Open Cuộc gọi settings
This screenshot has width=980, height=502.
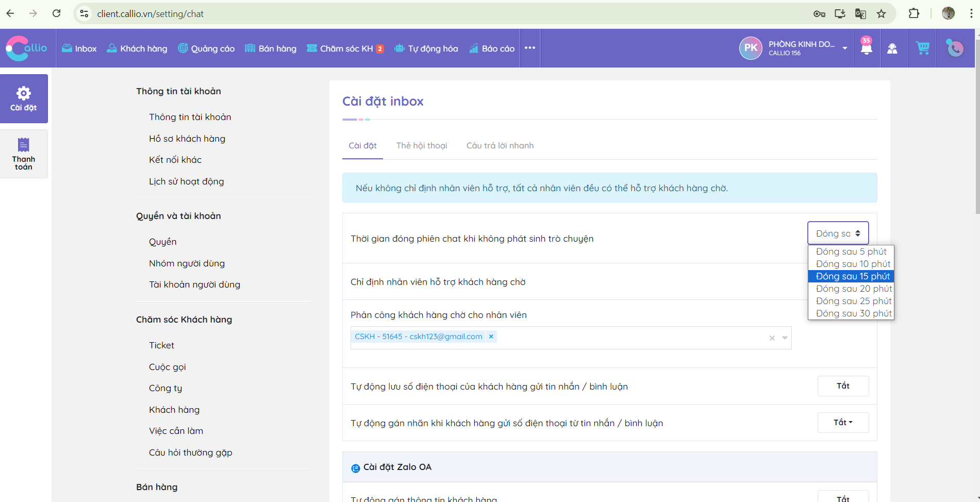(x=168, y=367)
